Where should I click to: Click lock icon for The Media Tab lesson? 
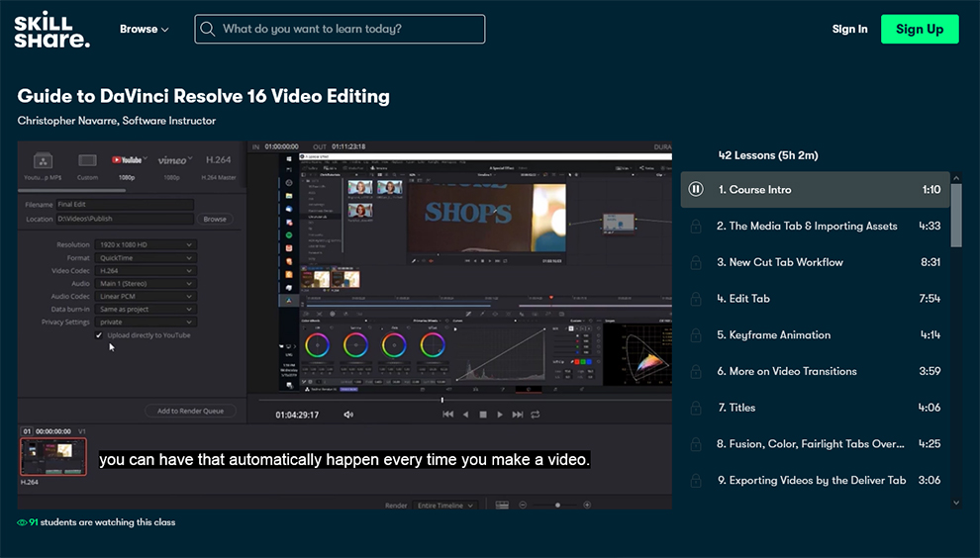point(696,227)
